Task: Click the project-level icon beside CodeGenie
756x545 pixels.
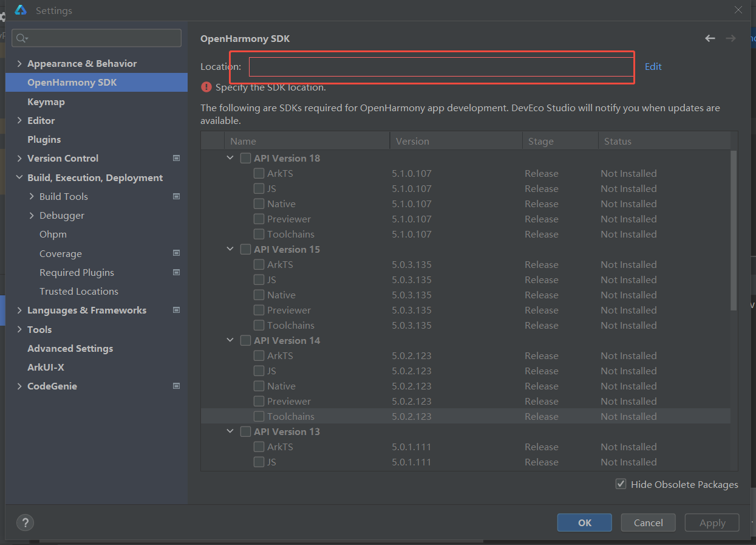Action: click(x=177, y=386)
